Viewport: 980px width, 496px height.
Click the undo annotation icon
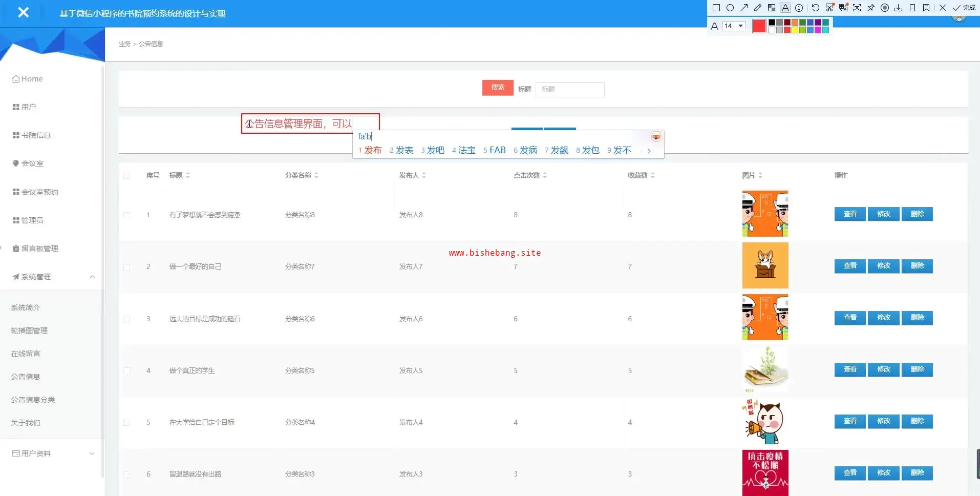815,8
